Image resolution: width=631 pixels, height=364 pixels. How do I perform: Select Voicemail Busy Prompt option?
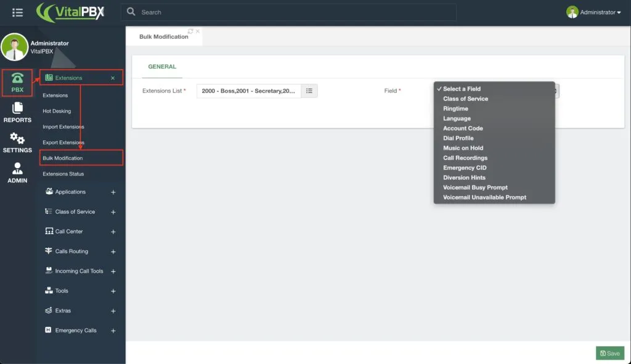point(475,187)
